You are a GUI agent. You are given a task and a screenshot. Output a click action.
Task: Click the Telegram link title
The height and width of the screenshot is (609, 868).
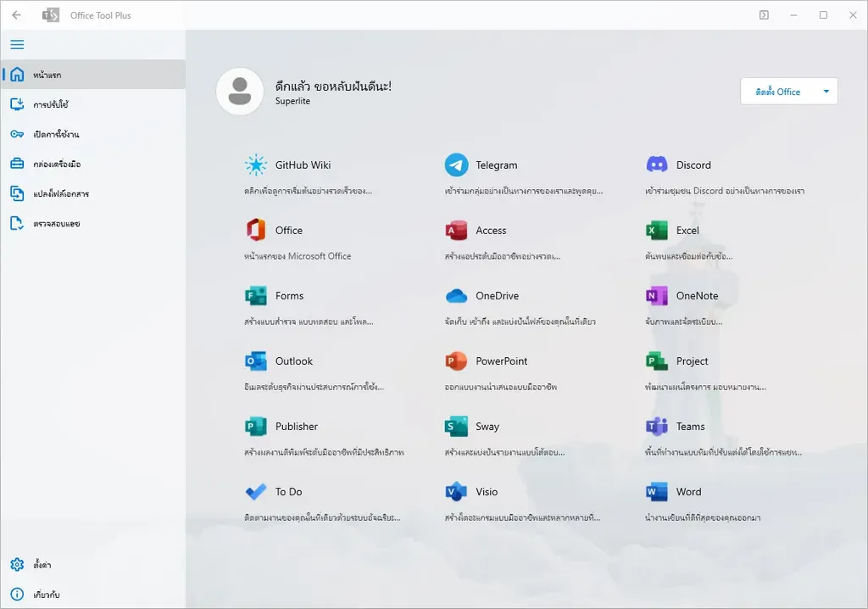coord(497,165)
